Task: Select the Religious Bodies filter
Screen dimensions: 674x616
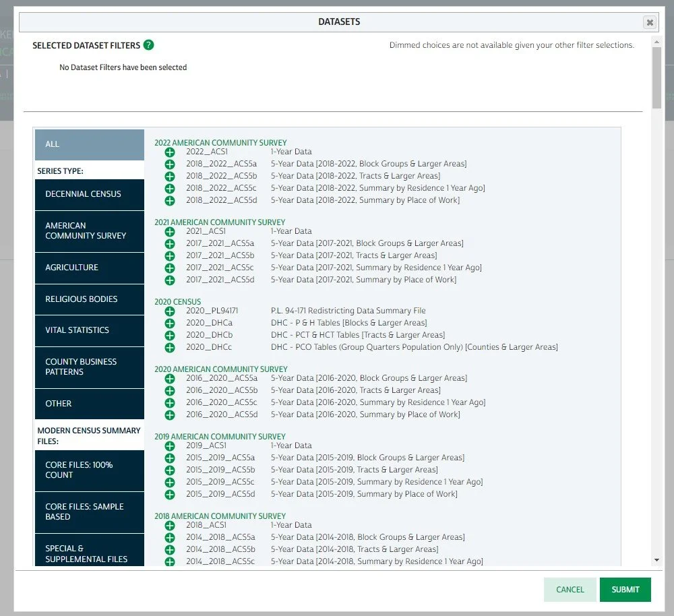Action: pos(90,299)
